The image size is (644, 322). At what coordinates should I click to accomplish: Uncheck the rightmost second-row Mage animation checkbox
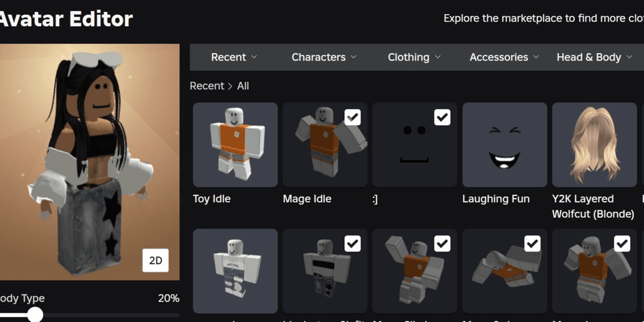622,244
